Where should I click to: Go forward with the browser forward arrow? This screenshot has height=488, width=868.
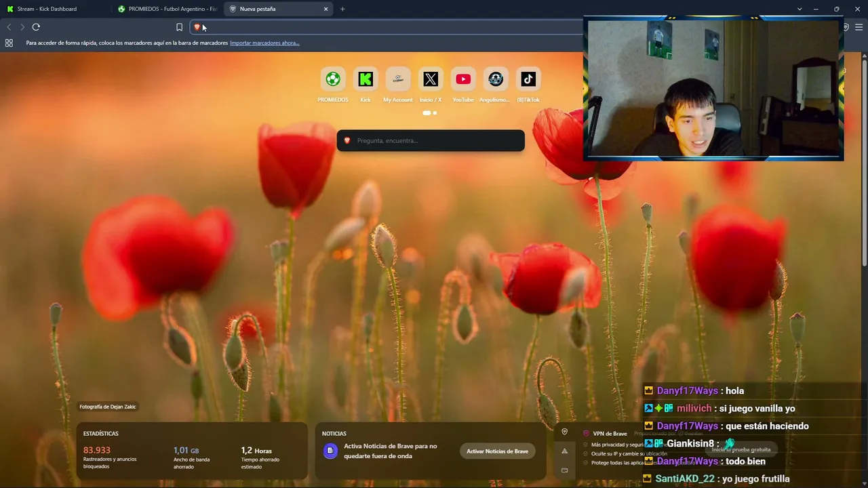click(22, 27)
